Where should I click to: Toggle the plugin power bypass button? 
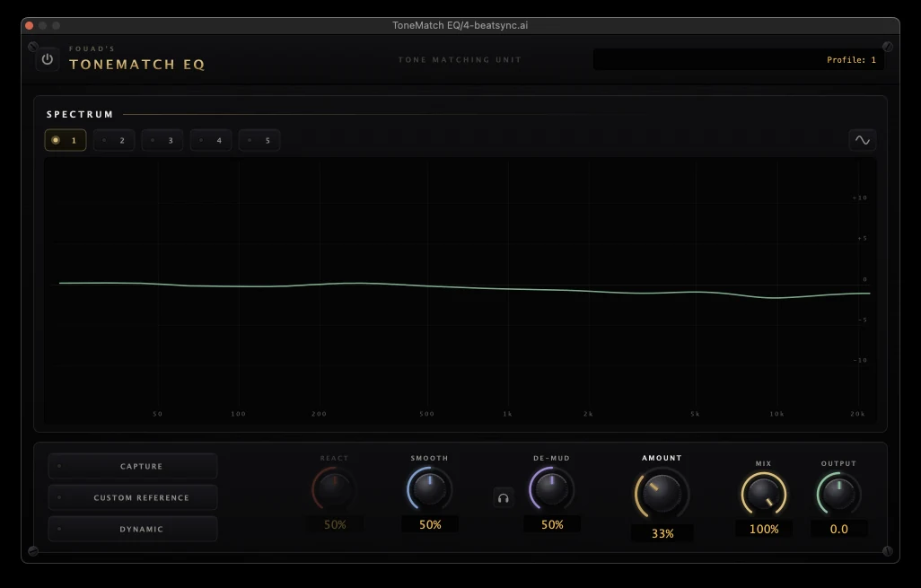point(48,59)
